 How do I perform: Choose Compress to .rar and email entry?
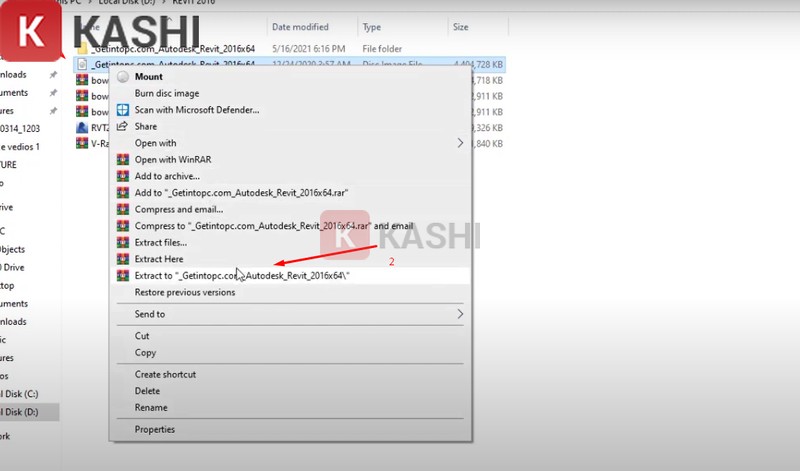point(274,226)
